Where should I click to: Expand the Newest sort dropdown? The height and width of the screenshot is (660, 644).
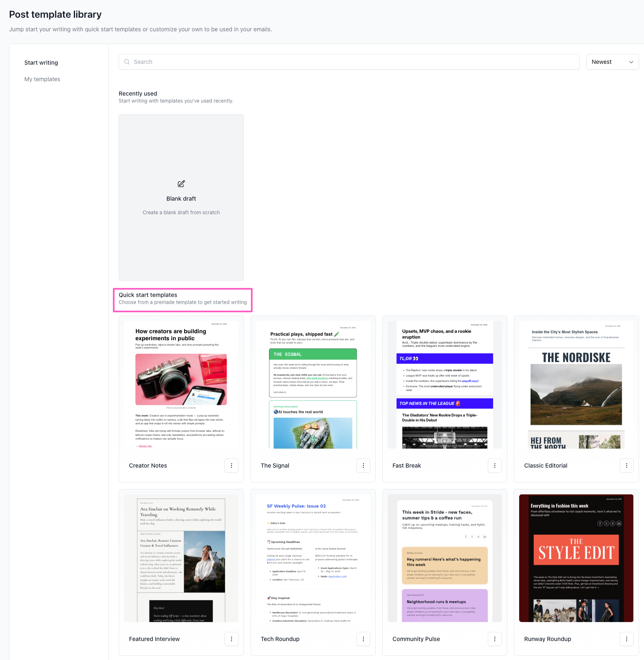click(x=612, y=62)
